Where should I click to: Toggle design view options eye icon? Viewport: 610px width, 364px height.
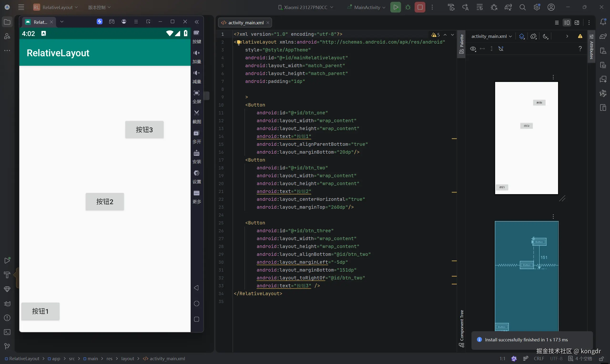pos(473,49)
